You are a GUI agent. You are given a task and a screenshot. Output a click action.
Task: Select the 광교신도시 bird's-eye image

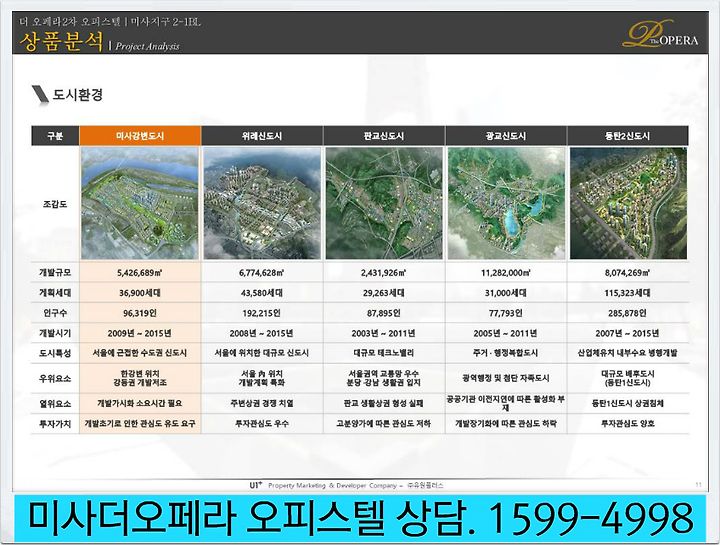pos(506,203)
